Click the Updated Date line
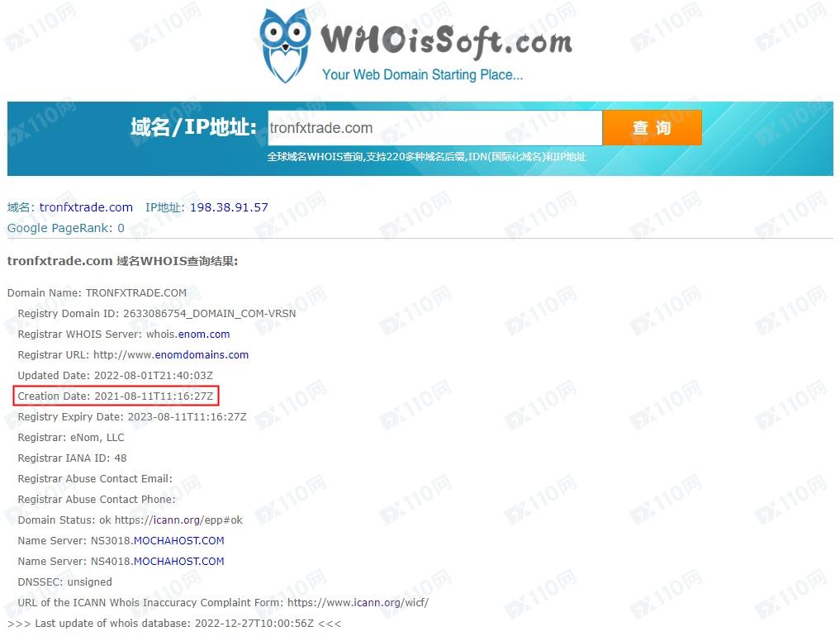The height and width of the screenshot is (636, 840). click(x=115, y=376)
